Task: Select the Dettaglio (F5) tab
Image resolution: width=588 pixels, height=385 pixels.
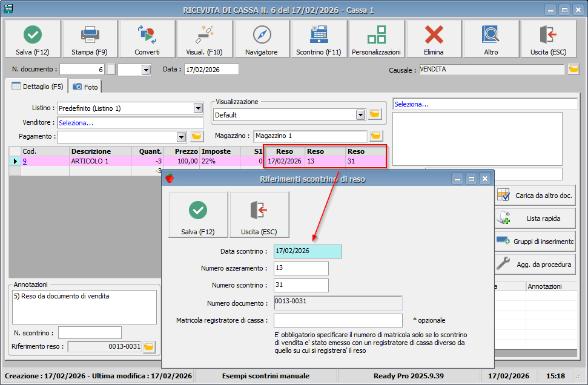Action: click(38, 87)
